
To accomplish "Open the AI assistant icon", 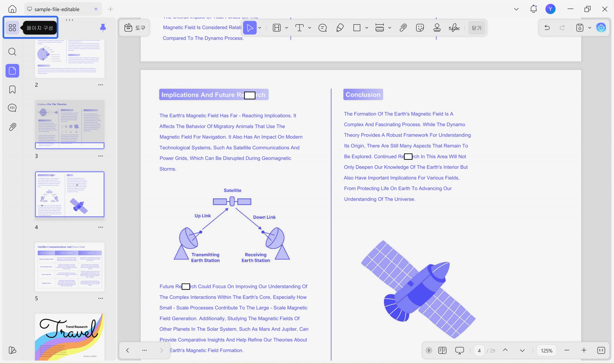I will tap(601, 28).
